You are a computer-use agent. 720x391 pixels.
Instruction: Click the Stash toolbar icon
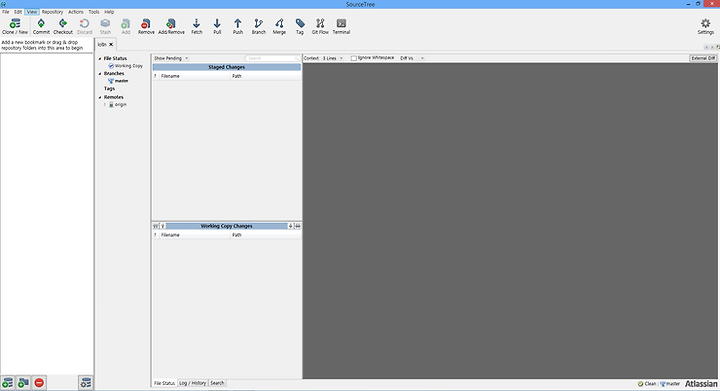[105, 26]
